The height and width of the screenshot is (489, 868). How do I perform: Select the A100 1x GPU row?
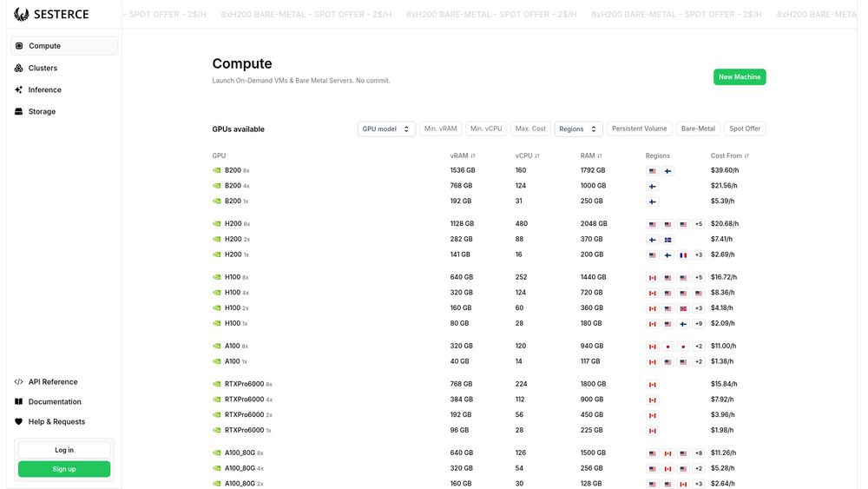pyautogui.click(x=489, y=361)
